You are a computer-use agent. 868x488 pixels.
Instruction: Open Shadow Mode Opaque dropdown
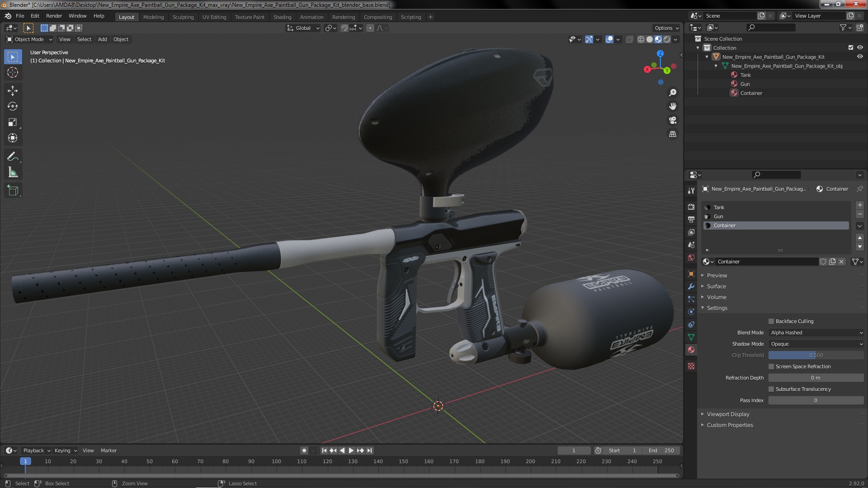point(816,344)
